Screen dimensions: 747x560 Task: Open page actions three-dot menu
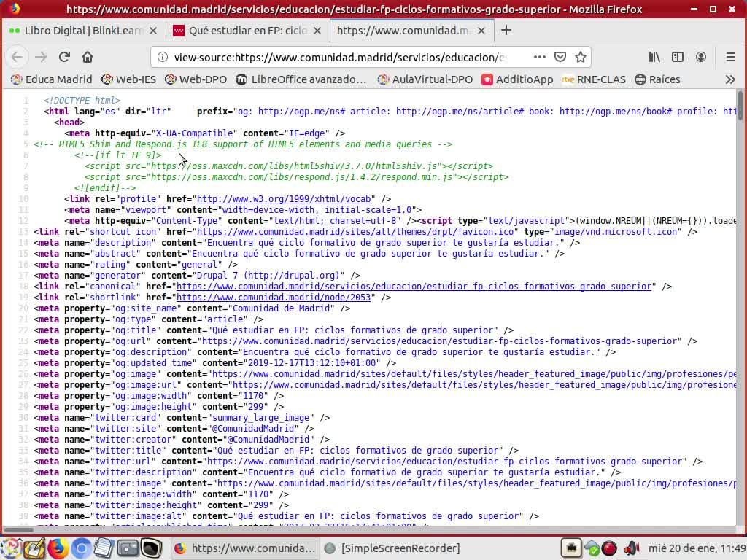click(539, 57)
